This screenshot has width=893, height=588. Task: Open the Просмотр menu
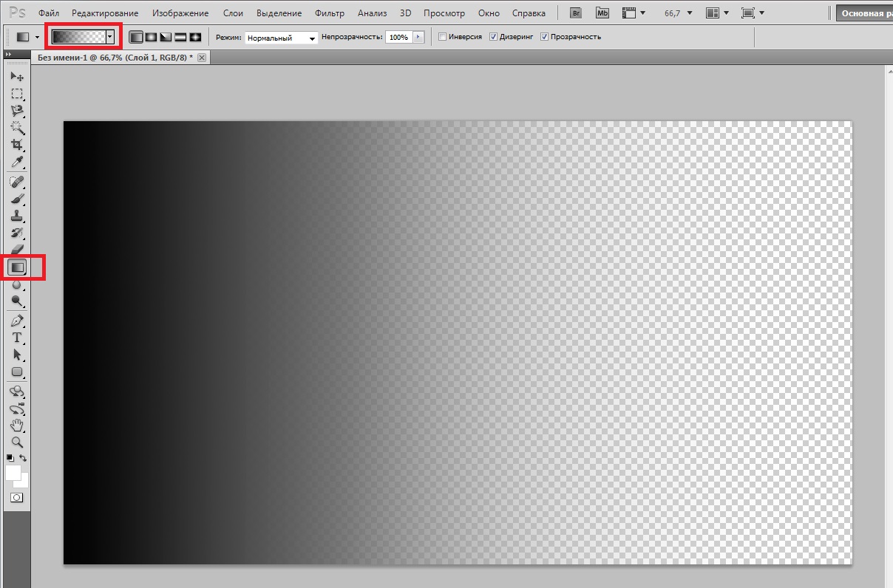(444, 13)
